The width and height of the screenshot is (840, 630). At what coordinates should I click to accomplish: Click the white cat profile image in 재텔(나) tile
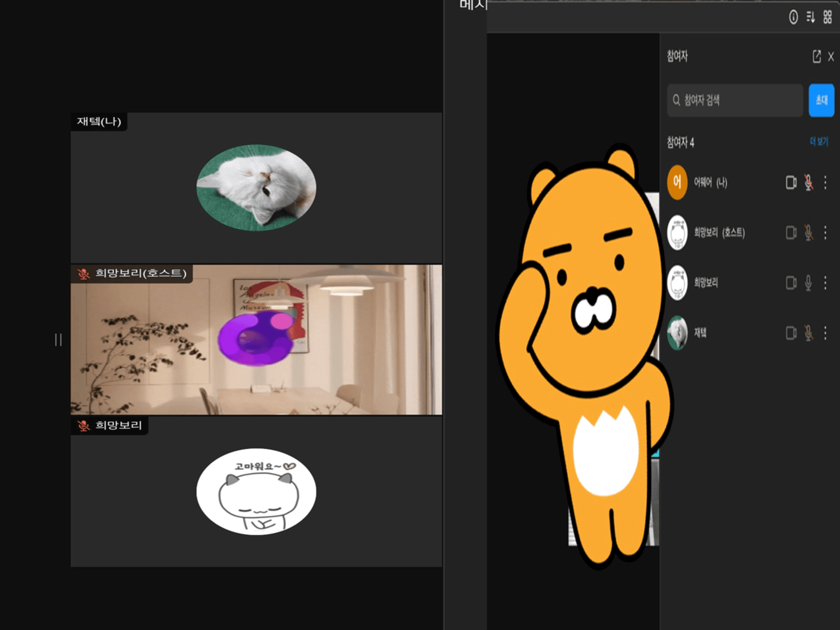tap(256, 188)
